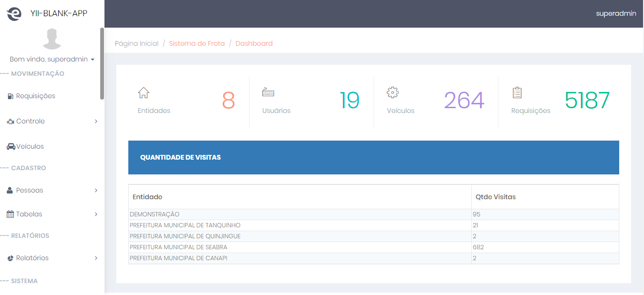Open the 'Bem vindo, superadmin' dropdown
The image size is (644, 295).
pyautogui.click(x=52, y=60)
